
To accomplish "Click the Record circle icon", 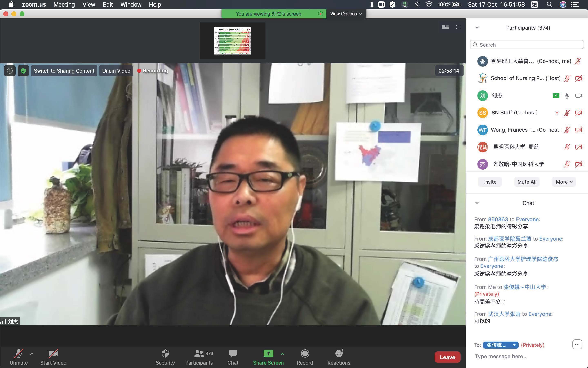I will point(305,354).
